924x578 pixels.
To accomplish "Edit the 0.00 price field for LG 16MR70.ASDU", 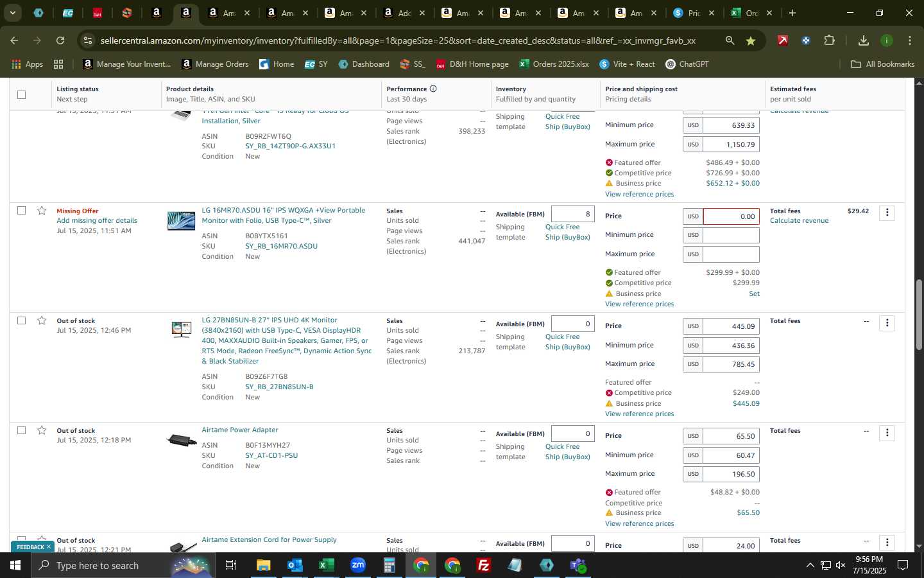I will [731, 216].
